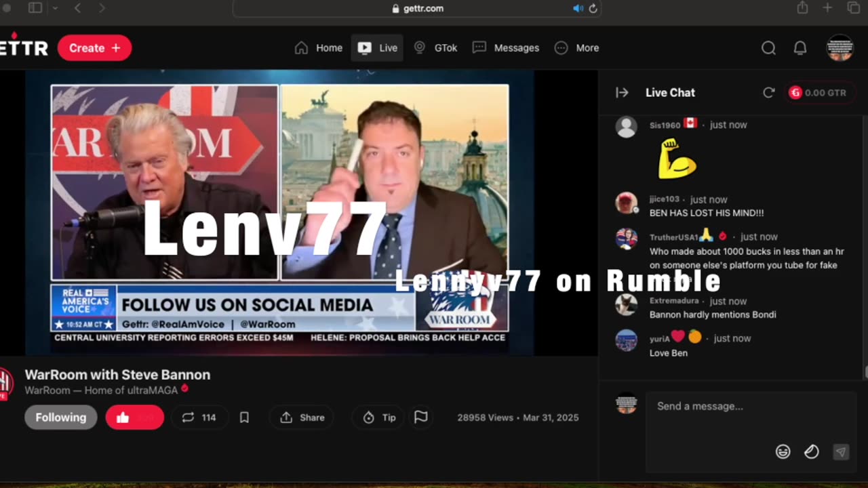868x488 pixels.
Task: Go back in Safari
Action: pyautogui.click(x=77, y=8)
